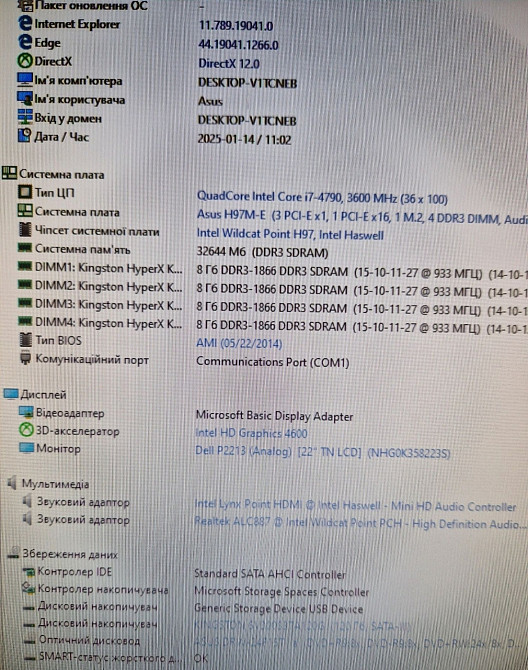The width and height of the screenshot is (528, 670).
Task: Open the Realtek ALC887 audio link
Action: pyautogui.click(x=360, y=523)
